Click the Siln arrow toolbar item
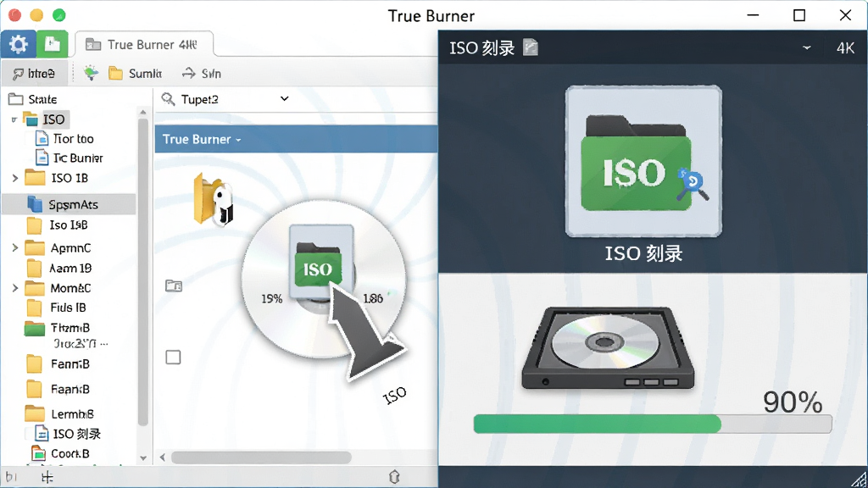Screen dimensions: 868x488 pos(202,73)
